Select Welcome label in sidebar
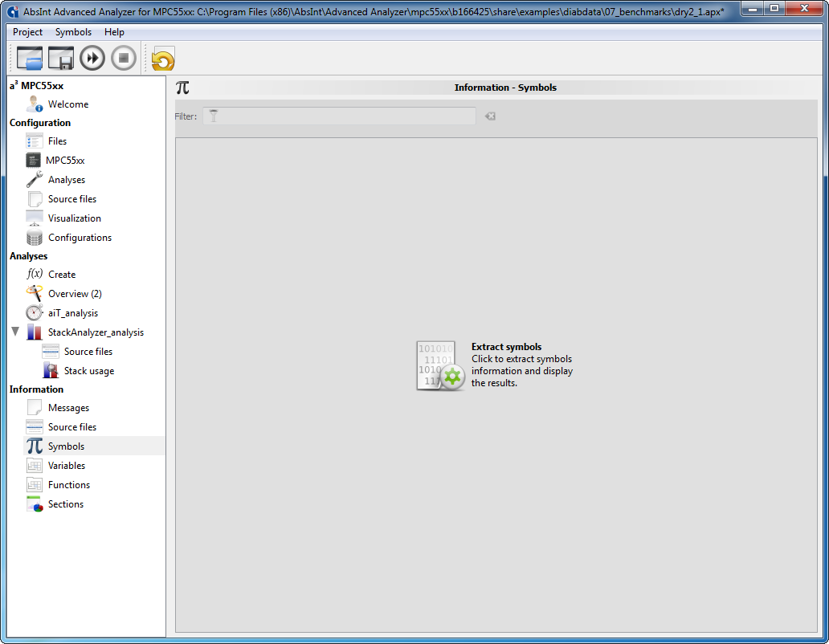The height and width of the screenshot is (644, 829). [68, 104]
